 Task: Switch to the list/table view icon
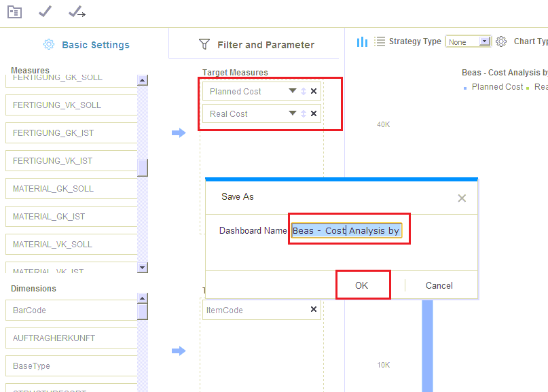coord(380,41)
